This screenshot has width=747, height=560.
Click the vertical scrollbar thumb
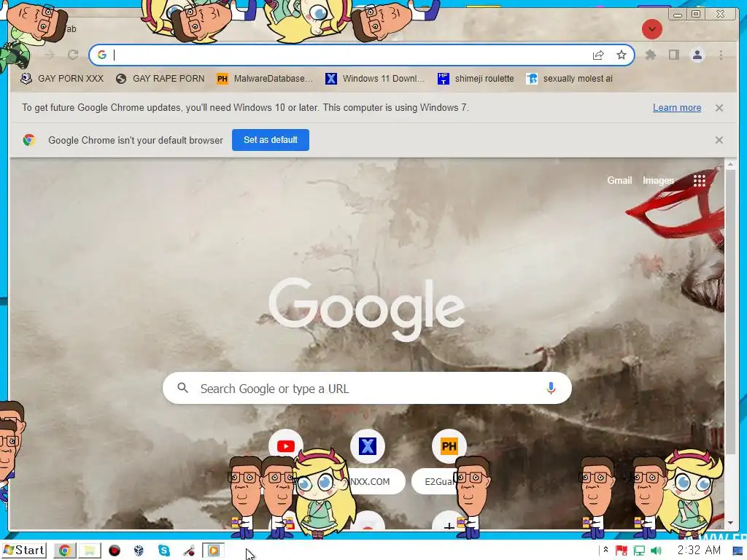click(x=730, y=312)
